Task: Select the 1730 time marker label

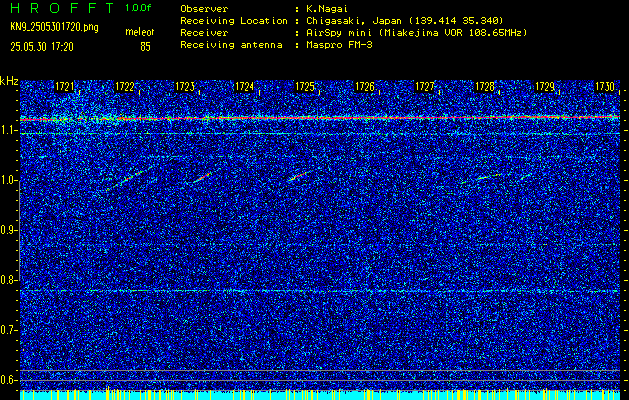Action: point(605,87)
